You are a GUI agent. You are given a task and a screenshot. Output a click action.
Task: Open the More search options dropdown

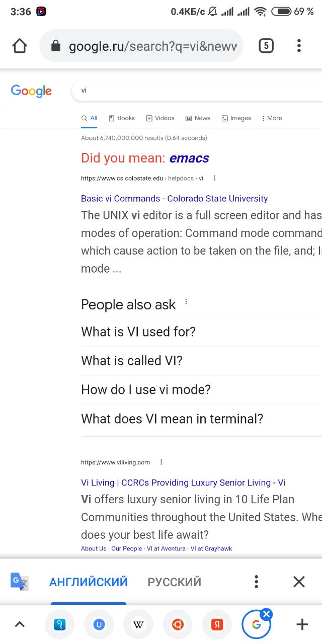272,118
